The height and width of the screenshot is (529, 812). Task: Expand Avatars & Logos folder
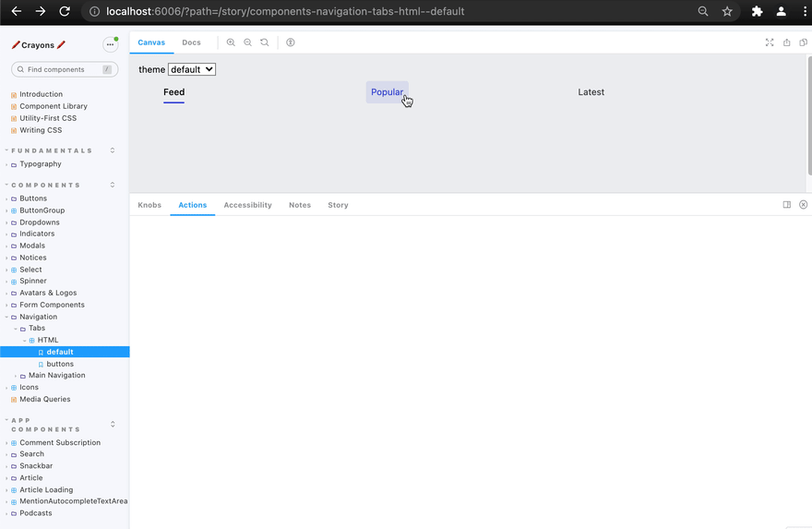[x=48, y=293]
